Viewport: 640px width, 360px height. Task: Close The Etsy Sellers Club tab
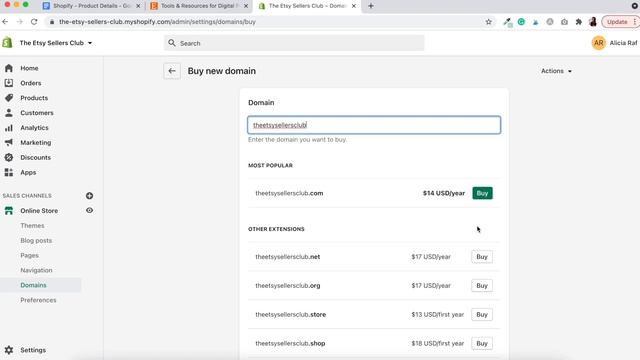pos(354,6)
